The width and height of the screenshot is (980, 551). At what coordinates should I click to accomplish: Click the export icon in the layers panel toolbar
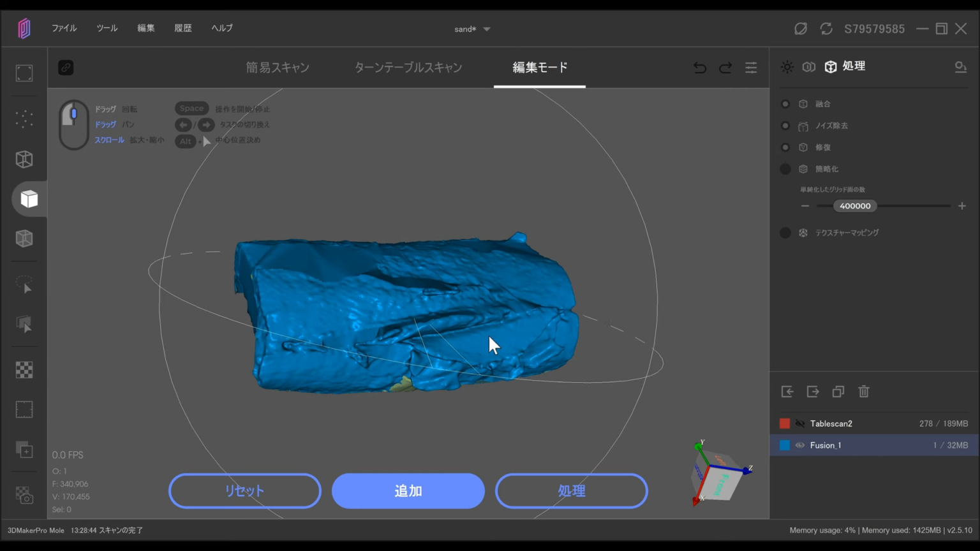click(813, 392)
